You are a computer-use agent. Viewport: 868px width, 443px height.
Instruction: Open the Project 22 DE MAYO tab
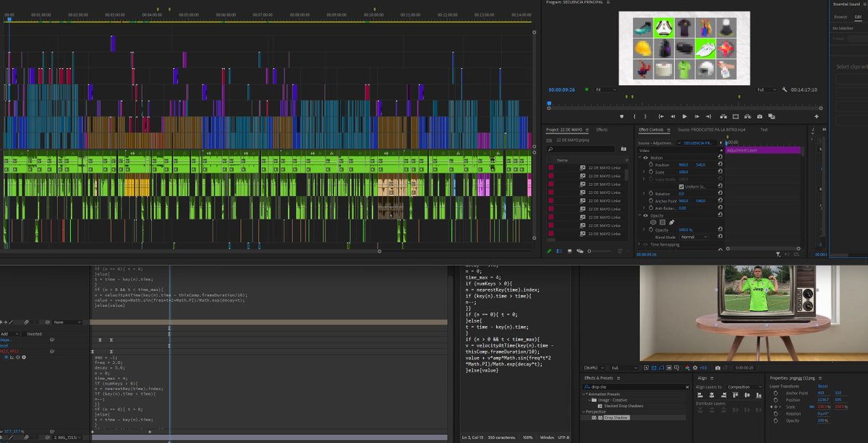click(x=564, y=130)
